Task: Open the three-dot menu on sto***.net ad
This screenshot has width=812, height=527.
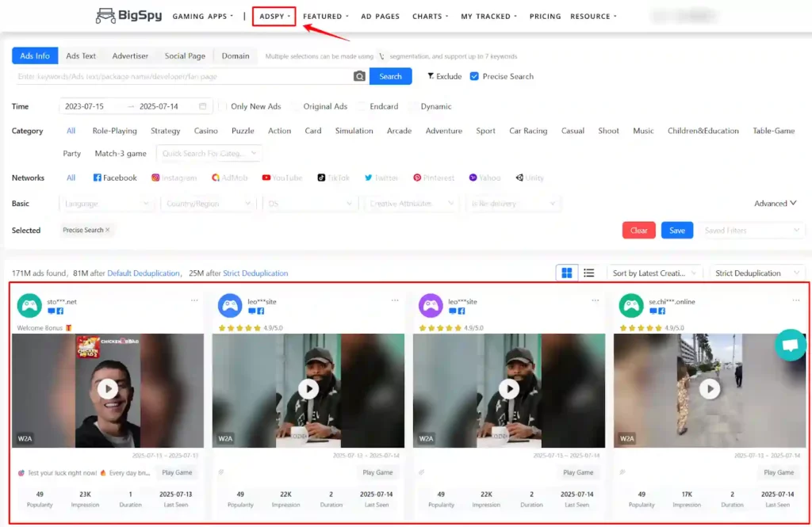Action: pos(194,300)
